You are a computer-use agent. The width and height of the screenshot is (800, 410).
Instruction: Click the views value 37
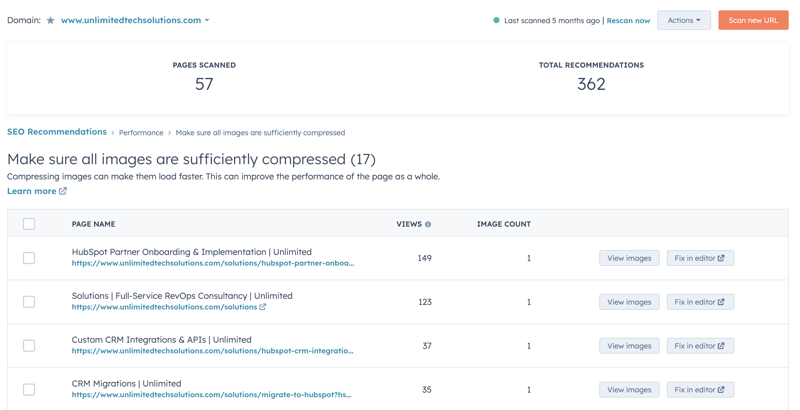[x=427, y=346]
